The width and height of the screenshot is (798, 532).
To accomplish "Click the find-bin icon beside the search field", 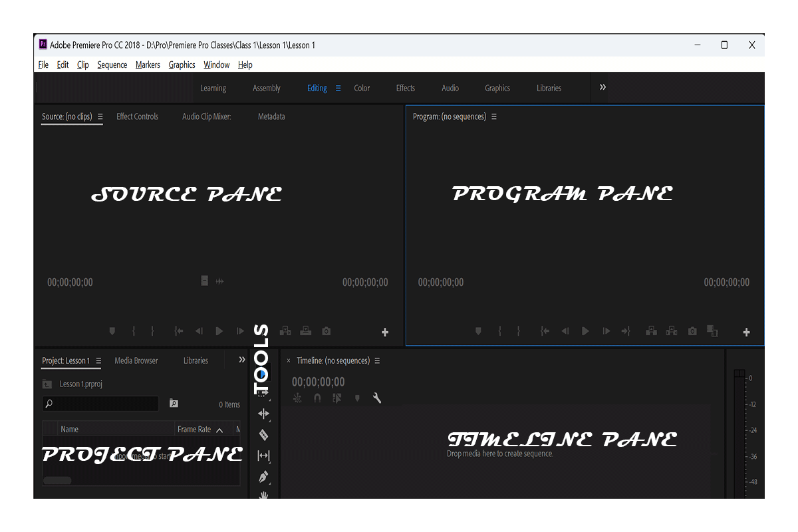I will (174, 403).
